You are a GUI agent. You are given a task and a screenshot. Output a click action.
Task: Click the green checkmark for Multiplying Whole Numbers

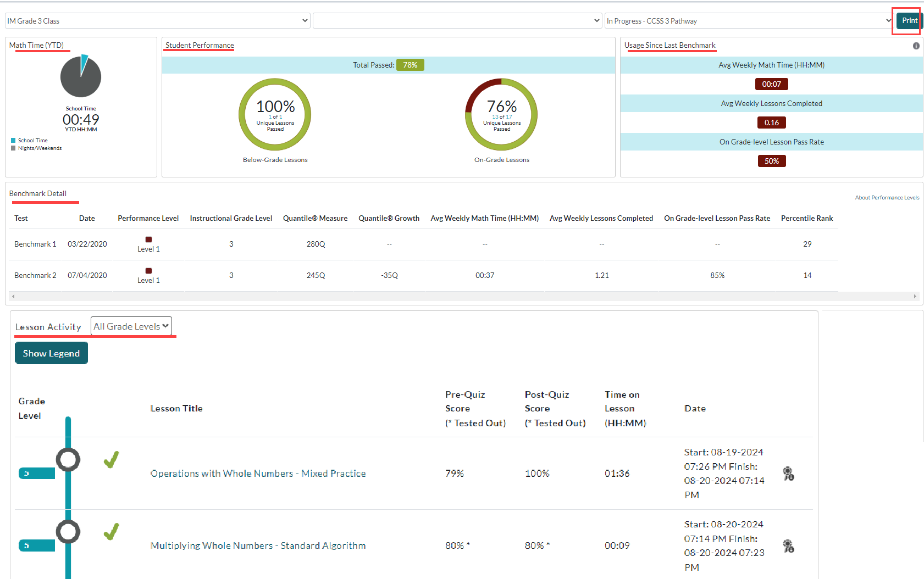[112, 532]
